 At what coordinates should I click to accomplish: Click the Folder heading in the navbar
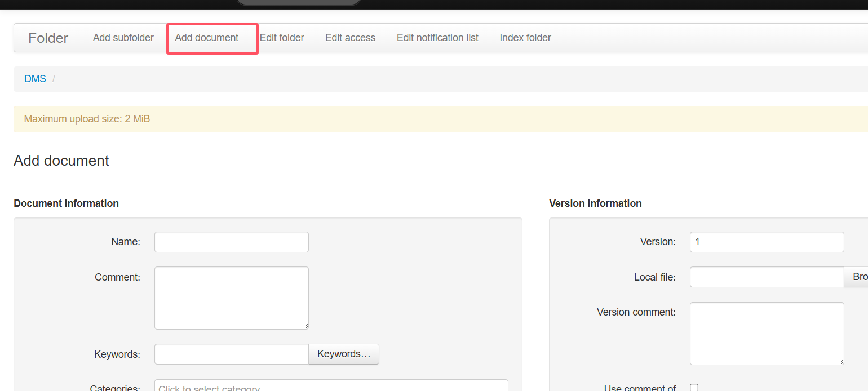[48, 38]
